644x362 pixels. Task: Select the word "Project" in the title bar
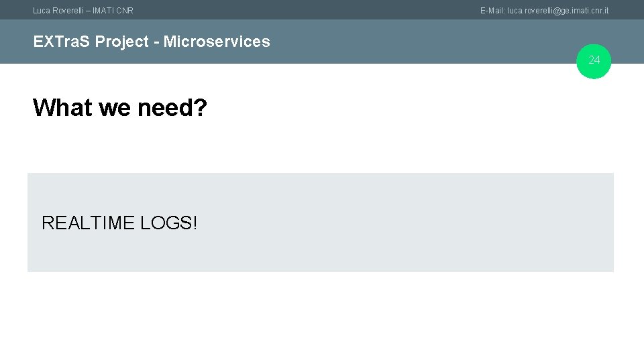pyautogui.click(x=121, y=42)
